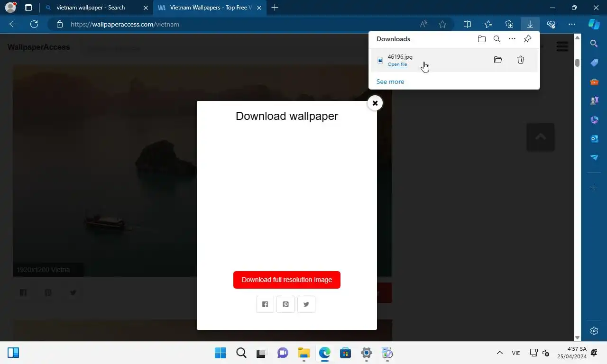Click the scroll-to-top arrow button
Image resolution: width=607 pixels, height=364 pixels.
tap(540, 137)
